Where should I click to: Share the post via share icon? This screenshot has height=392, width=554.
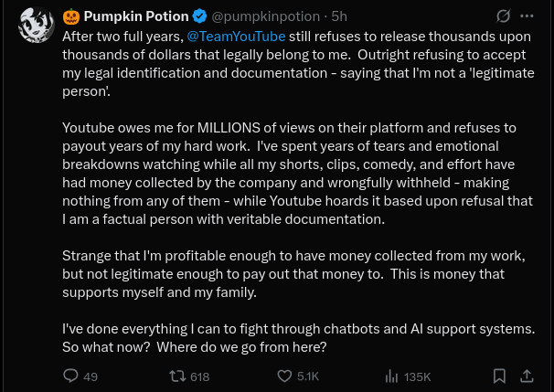(527, 376)
